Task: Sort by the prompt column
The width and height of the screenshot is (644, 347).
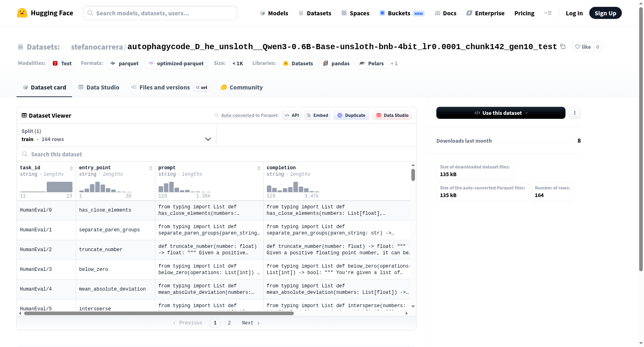Action: tap(259, 168)
